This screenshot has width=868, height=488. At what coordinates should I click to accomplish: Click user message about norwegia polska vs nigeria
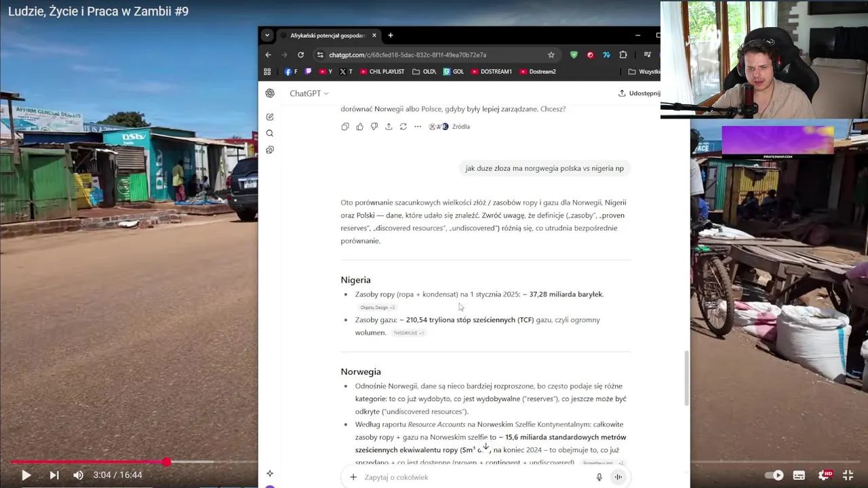tap(545, 169)
